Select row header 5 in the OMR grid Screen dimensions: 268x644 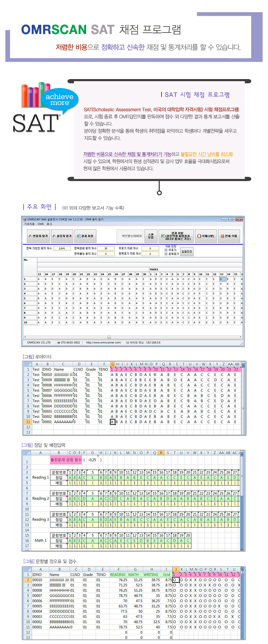pyautogui.click(x=25, y=298)
